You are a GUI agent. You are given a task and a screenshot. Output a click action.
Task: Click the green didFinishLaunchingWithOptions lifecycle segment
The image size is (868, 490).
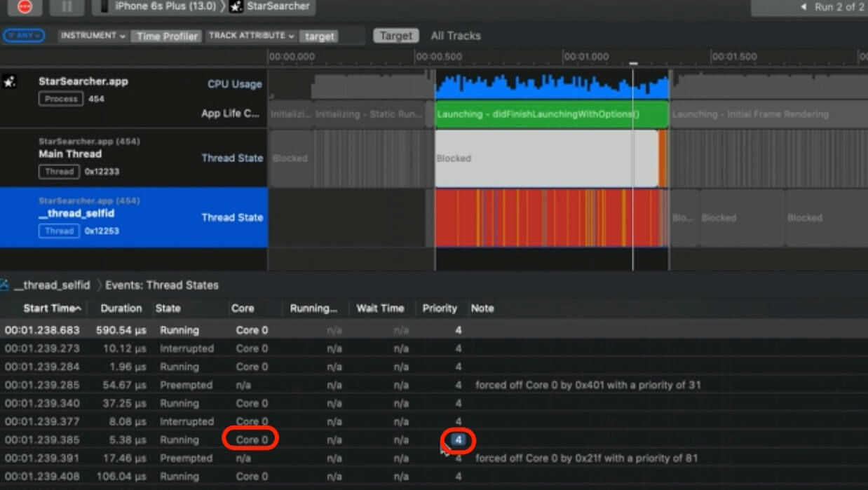[x=551, y=114]
